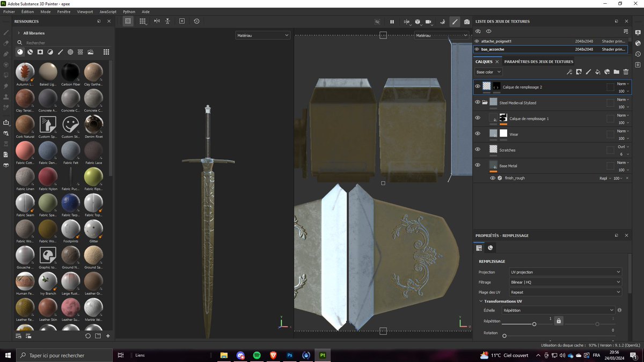
Task: Click the trash icon to delete selected layer
Action: tap(625, 72)
